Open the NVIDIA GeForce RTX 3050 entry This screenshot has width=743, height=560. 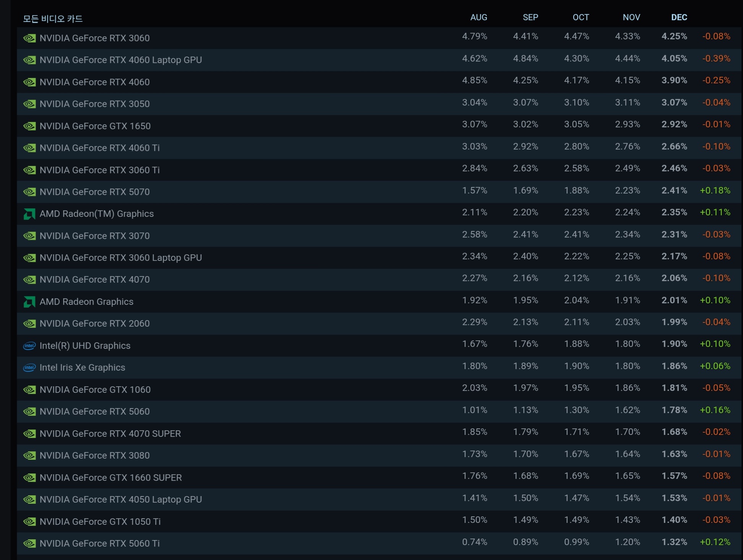point(94,104)
